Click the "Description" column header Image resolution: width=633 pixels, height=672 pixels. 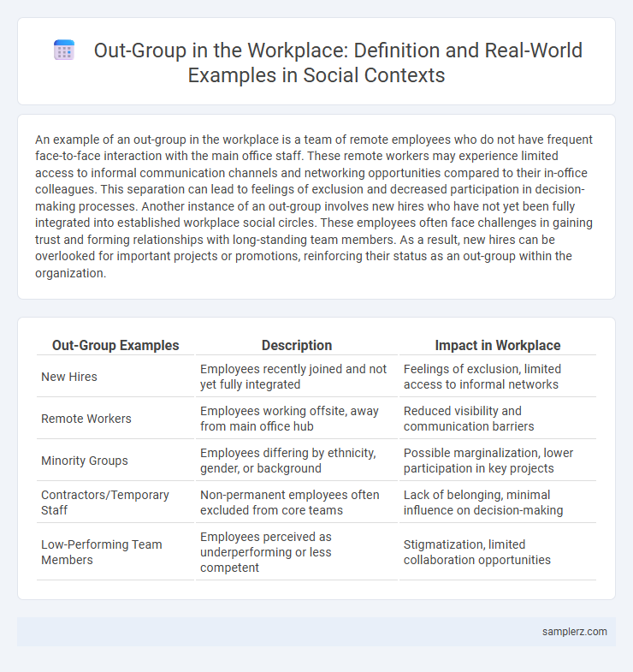pyautogui.click(x=297, y=346)
